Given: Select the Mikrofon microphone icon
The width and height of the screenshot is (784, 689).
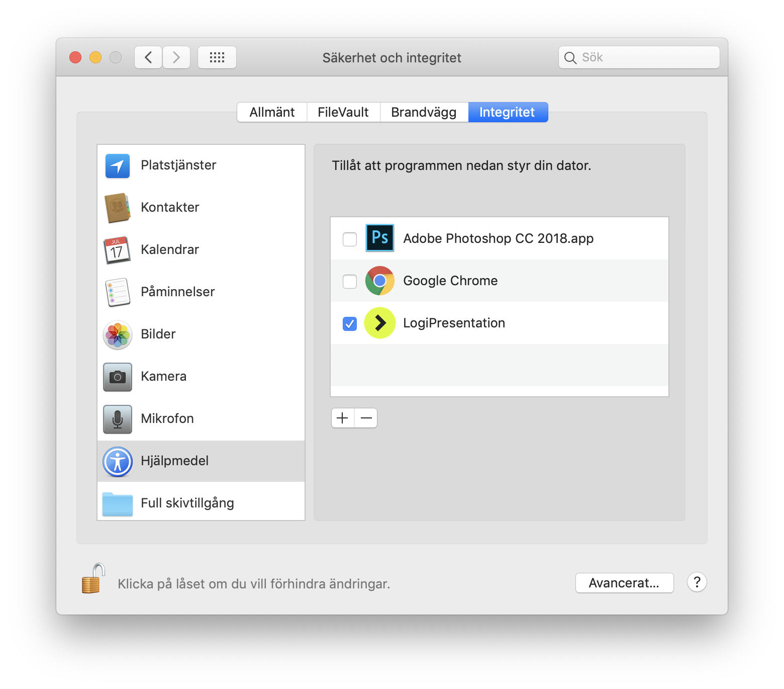Looking at the screenshot, I should pos(118,419).
